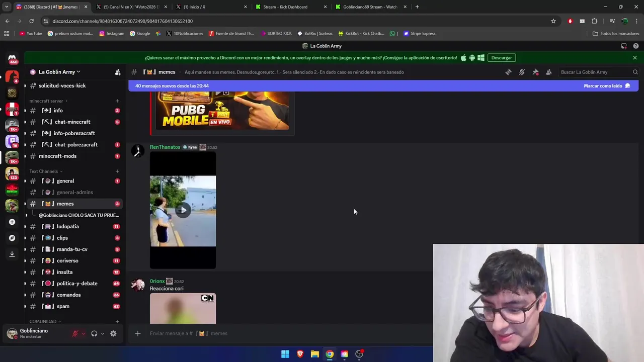Open the general text channel
The width and height of the screenshot is (644, 362).
74,181
